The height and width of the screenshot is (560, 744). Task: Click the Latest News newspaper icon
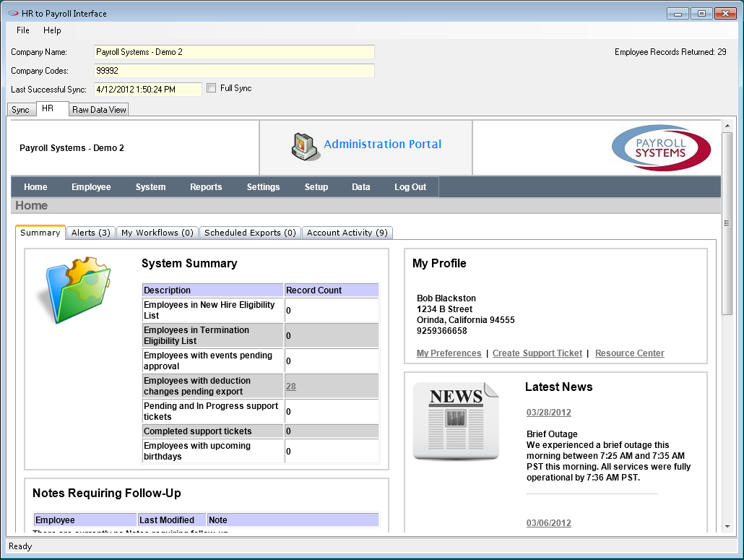tap(456, 421)
